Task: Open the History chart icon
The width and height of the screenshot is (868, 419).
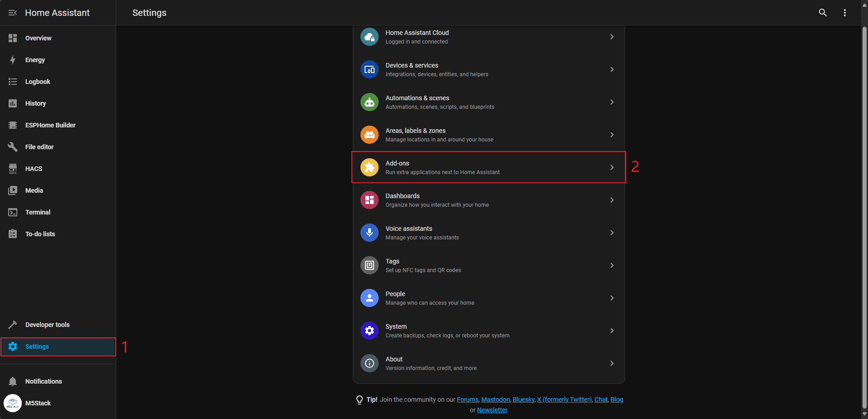Action: point(13,103)
